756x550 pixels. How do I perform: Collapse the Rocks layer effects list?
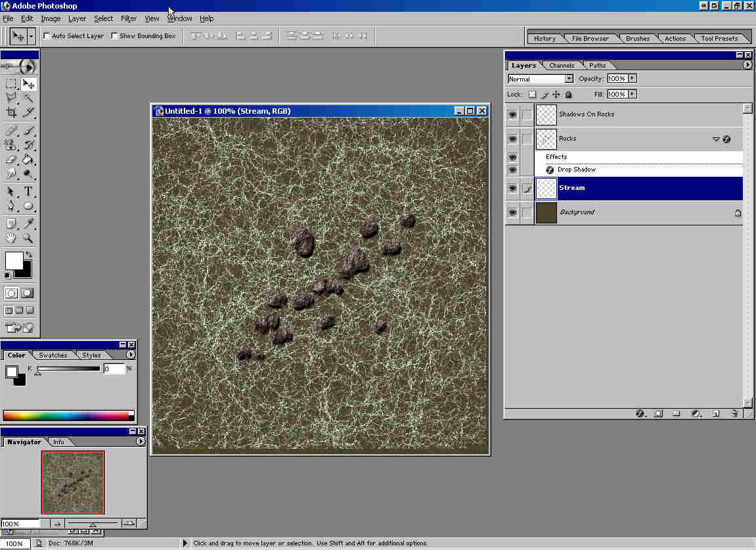point(716,139)
